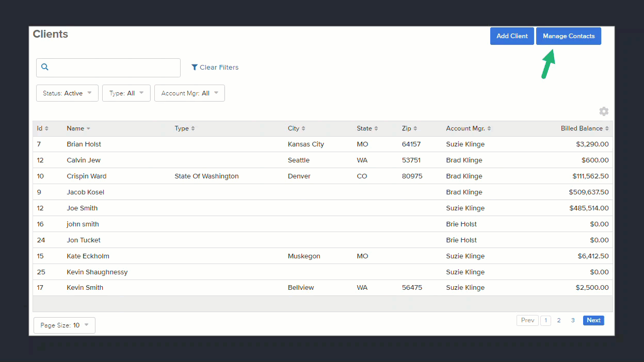Click the Clear Filters link
This screenshot has height=362, width=644.
coord(219,67)
